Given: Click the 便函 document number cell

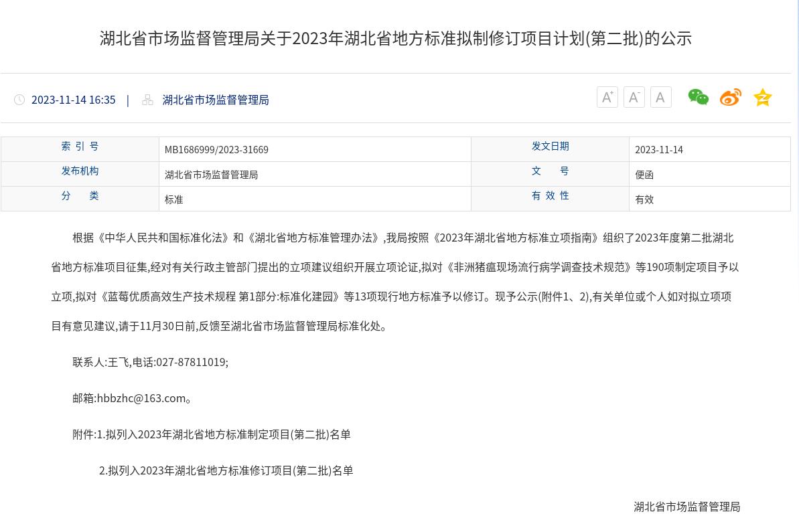Looking at the screenshot, I should pos(644,175).
